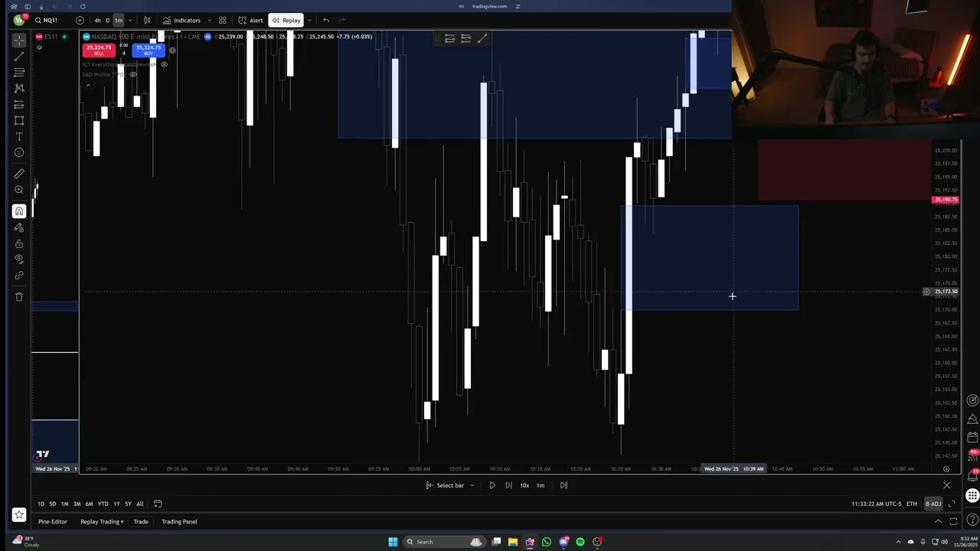Select the 5D date range
980x551 pixels.
tap(52, 504)
